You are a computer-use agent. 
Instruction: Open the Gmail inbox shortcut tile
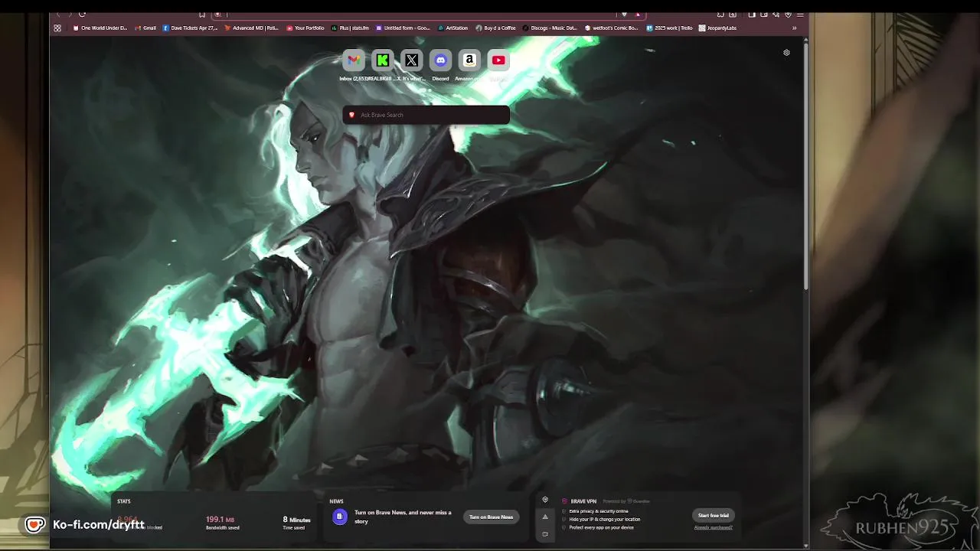click(354, 60)
